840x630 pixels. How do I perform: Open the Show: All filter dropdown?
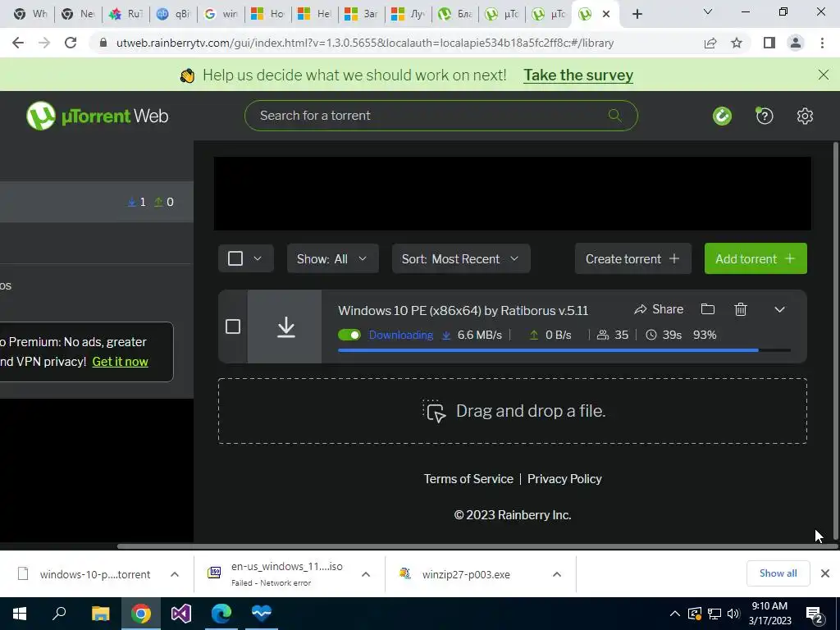click(333, 258)
